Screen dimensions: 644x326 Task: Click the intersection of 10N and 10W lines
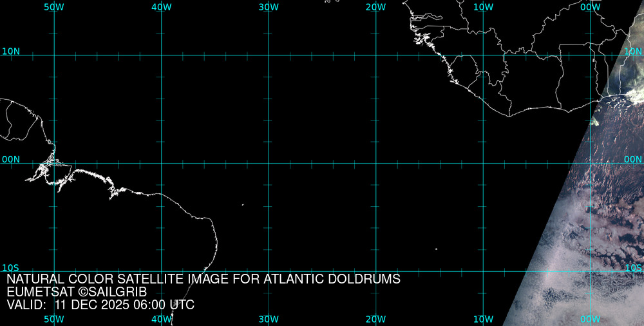click(483, 55)
